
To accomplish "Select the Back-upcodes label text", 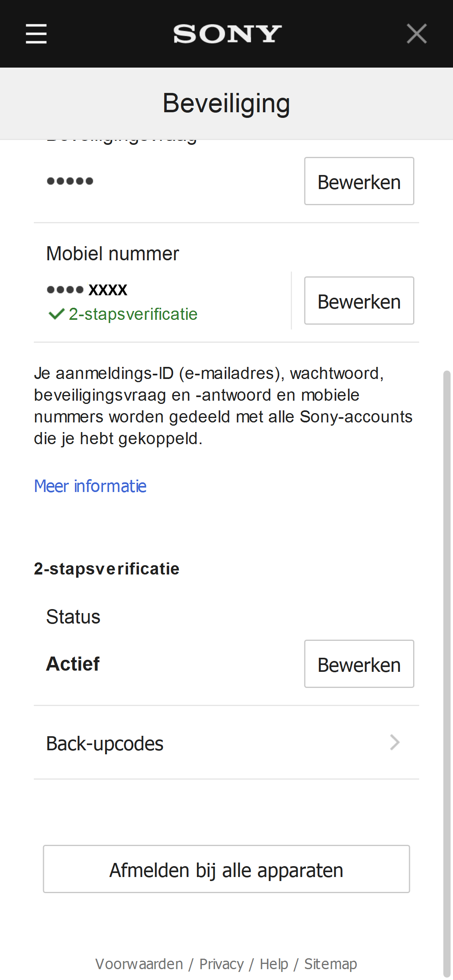I will (105, 744).
